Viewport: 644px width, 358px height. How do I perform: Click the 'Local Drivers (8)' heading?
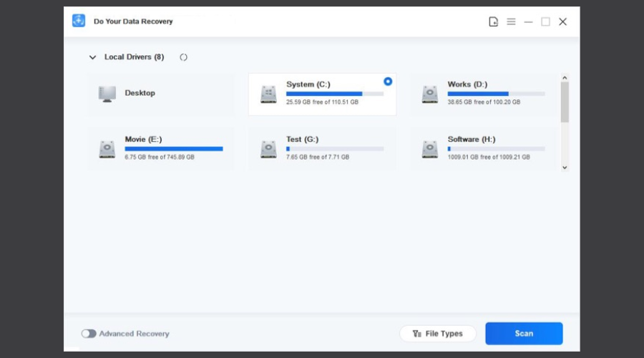click(x=134, y=57)
